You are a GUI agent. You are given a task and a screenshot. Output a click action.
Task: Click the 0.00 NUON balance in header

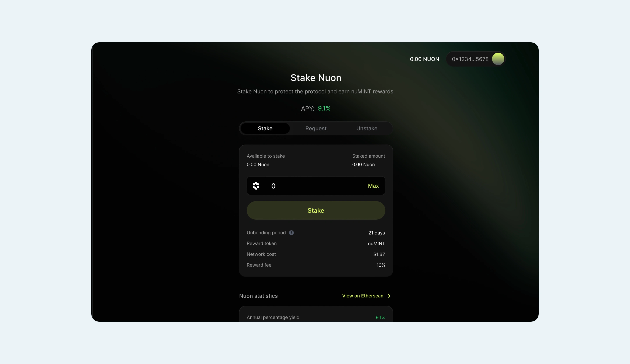[x=425, y=59]
